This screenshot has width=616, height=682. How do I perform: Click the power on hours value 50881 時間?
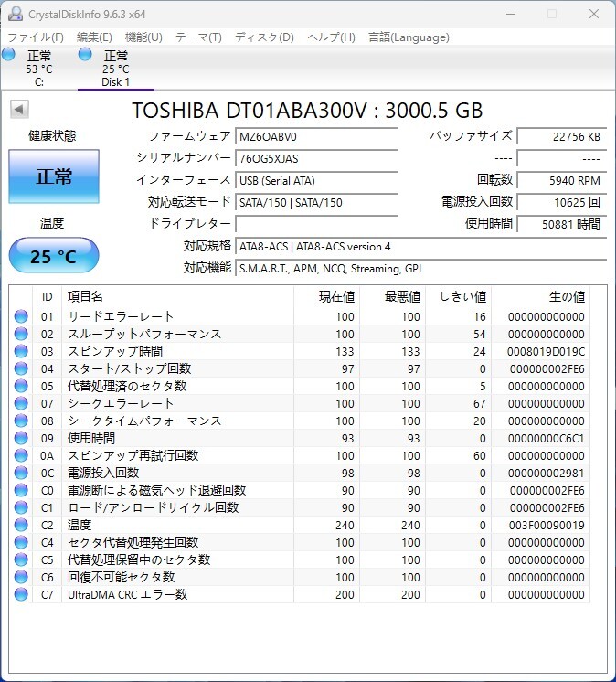coord(562,224)
